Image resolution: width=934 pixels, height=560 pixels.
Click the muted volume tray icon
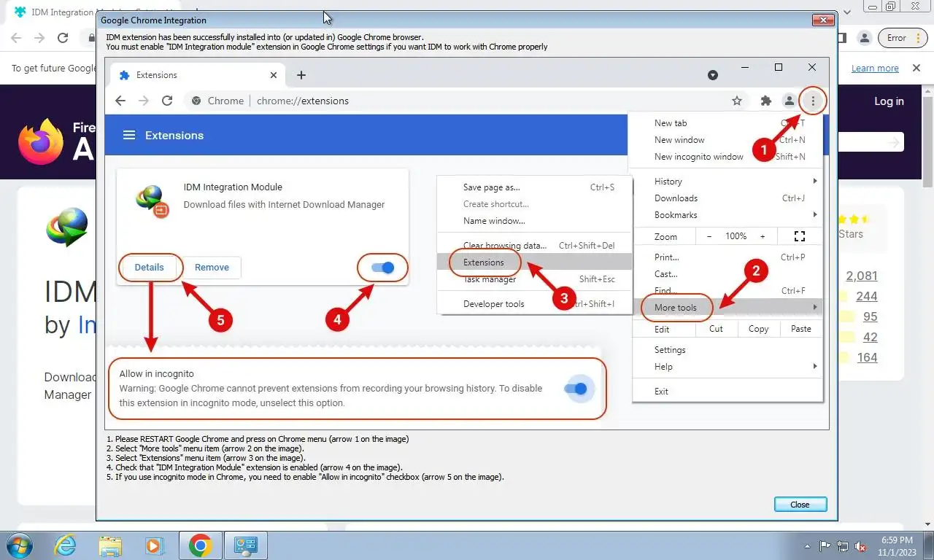pyautogui.click(x=860, y=546)
